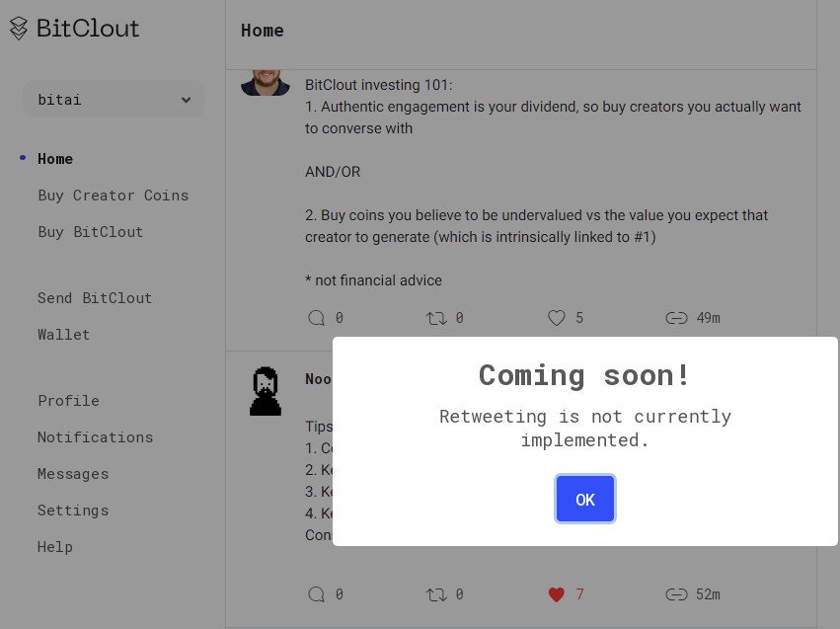
Task: Click the BitClout logo icon
Action: [18, 29]
